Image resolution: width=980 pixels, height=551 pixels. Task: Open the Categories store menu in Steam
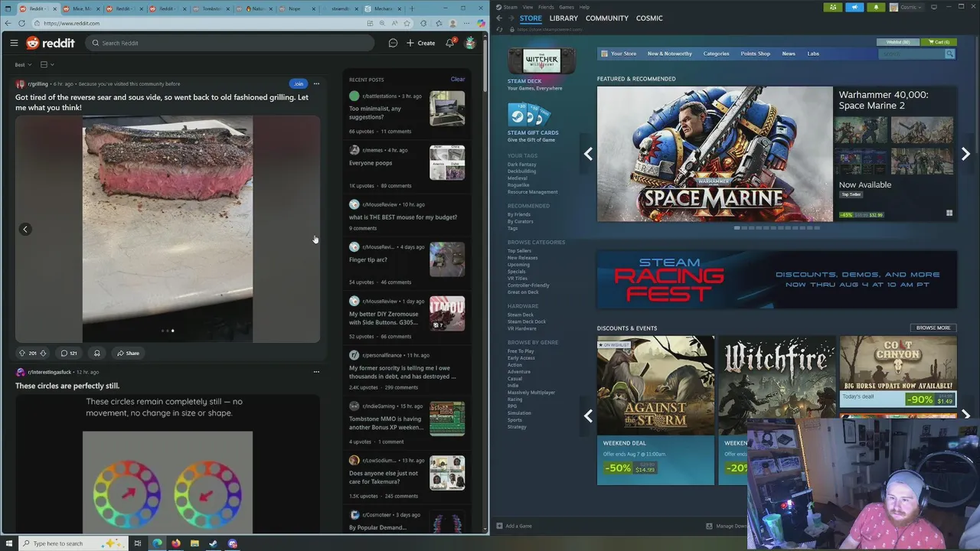tap(716, 54)
